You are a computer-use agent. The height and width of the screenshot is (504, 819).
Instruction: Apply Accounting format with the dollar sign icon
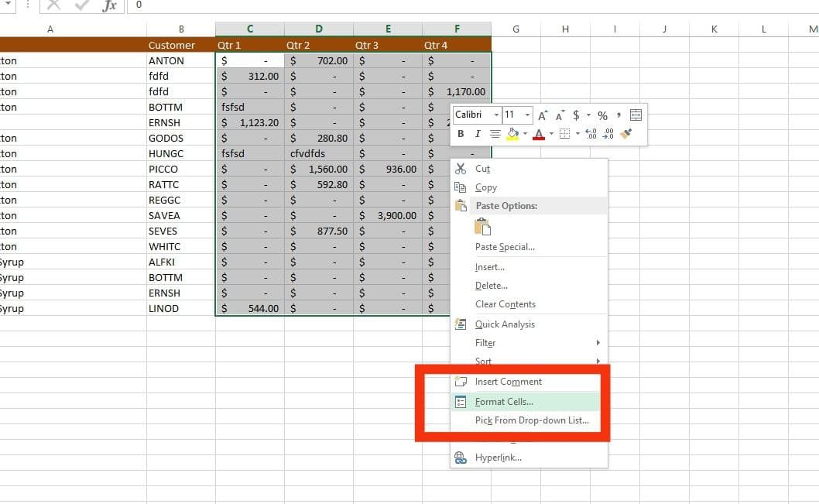click(577, 115)
